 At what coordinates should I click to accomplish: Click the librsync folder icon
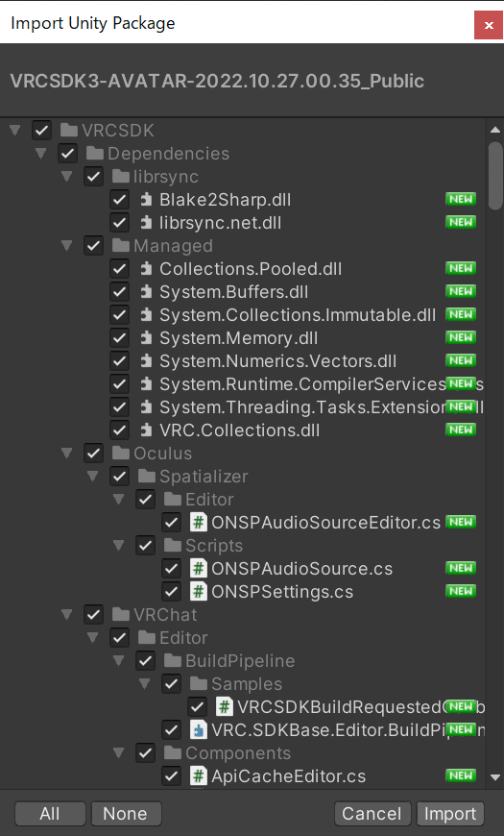click(120, 177)
